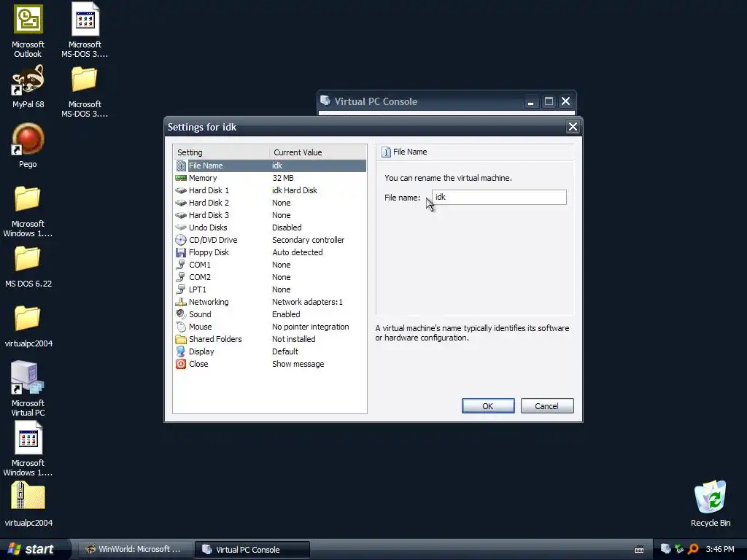Click the Sound speaker icon
This screenshot has width=747, height=560.
181,314
